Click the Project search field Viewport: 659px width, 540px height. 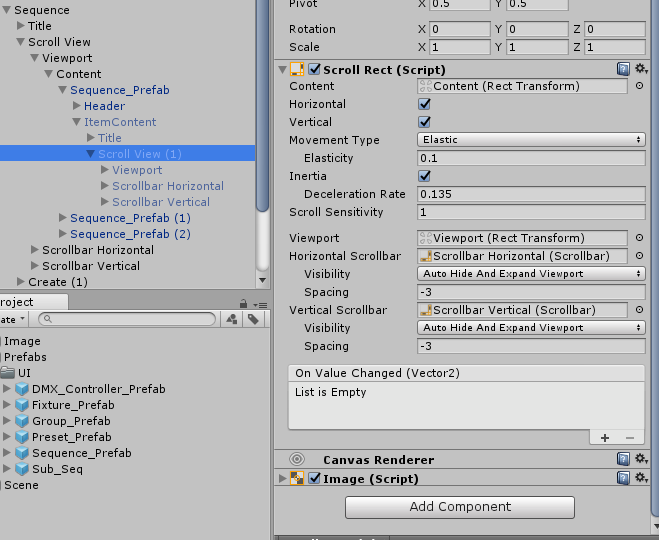[x=127, y=319]
